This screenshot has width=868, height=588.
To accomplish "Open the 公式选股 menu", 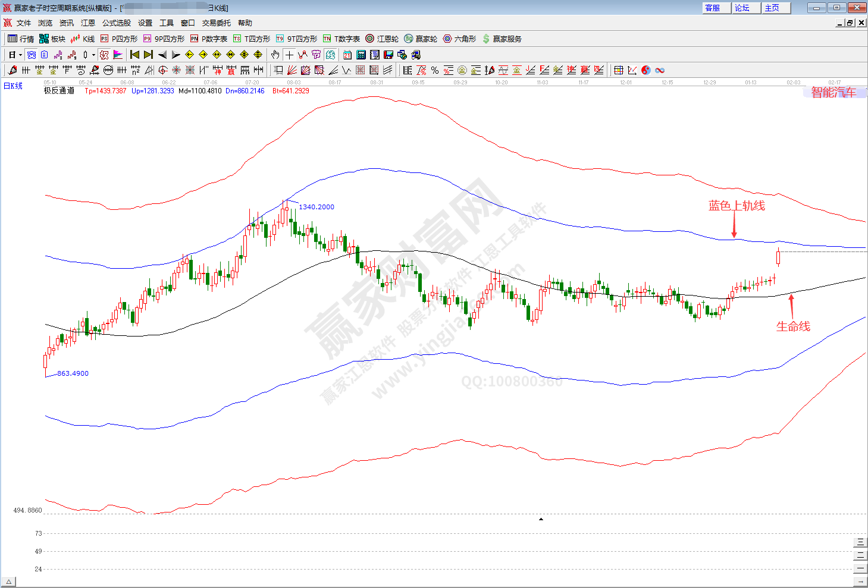I will [x=116, y=23].
